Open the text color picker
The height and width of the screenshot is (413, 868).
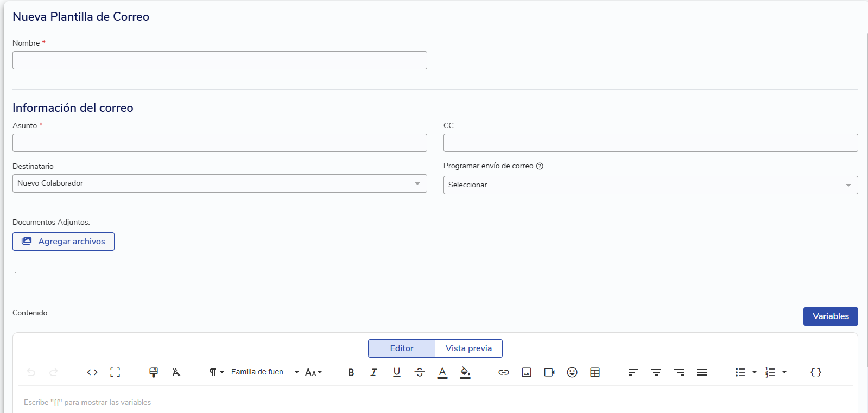coord(442,372)
